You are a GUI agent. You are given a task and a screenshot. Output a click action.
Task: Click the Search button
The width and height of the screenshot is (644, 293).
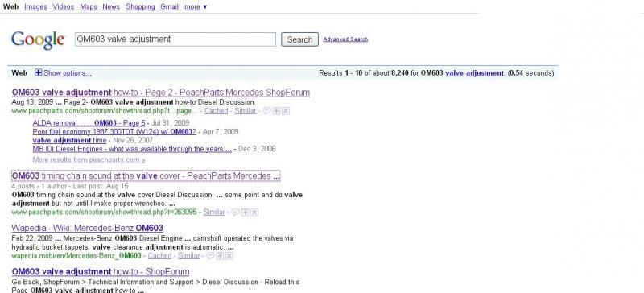pyautogui.click(x=299, y=39)
